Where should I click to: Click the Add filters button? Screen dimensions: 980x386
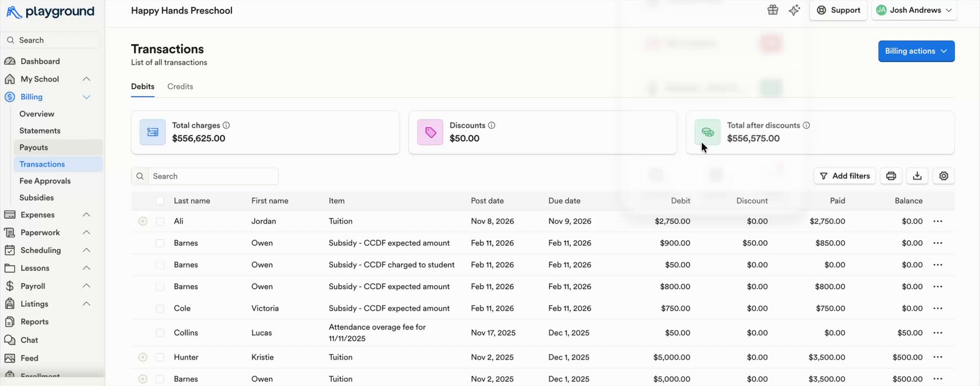point(844,176)
